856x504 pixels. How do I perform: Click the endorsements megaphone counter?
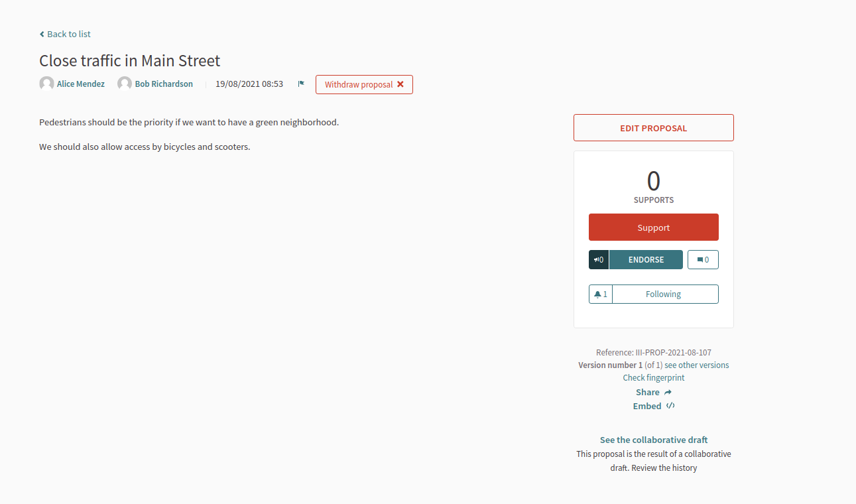point(599,259)
